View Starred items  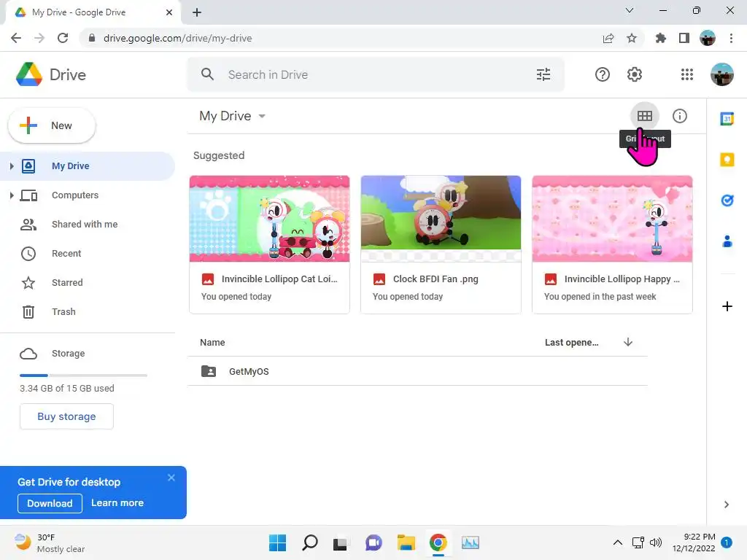(x=88, y=282)
